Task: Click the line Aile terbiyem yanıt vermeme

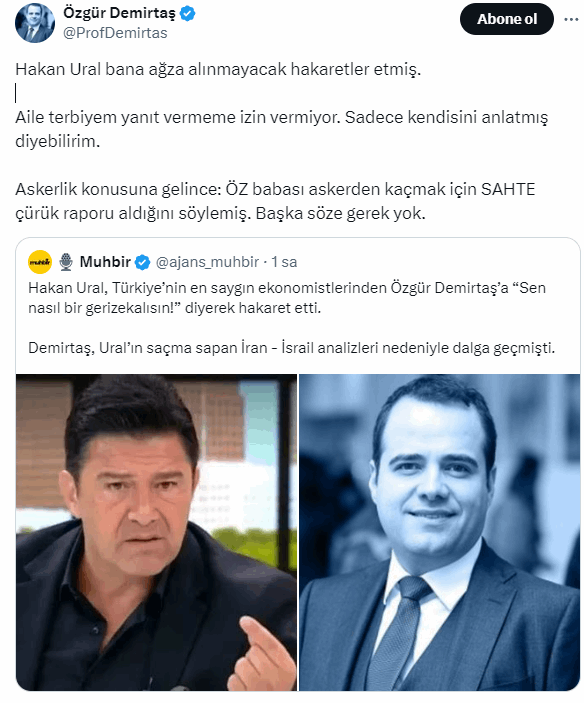Action: 281,117
